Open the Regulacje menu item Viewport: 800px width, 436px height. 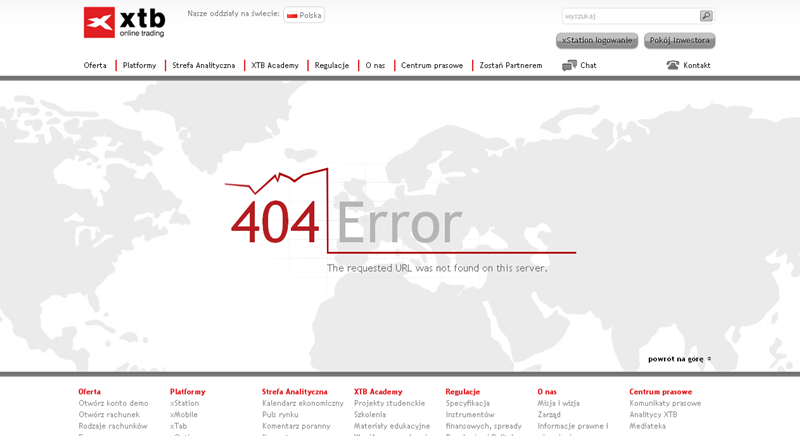click(332, 66)
